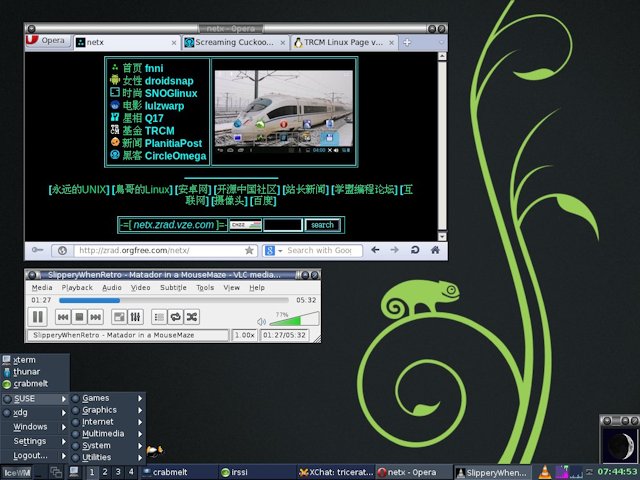640x480 pixels.
Task: Open the fnni link
Action: pos(154,68)
